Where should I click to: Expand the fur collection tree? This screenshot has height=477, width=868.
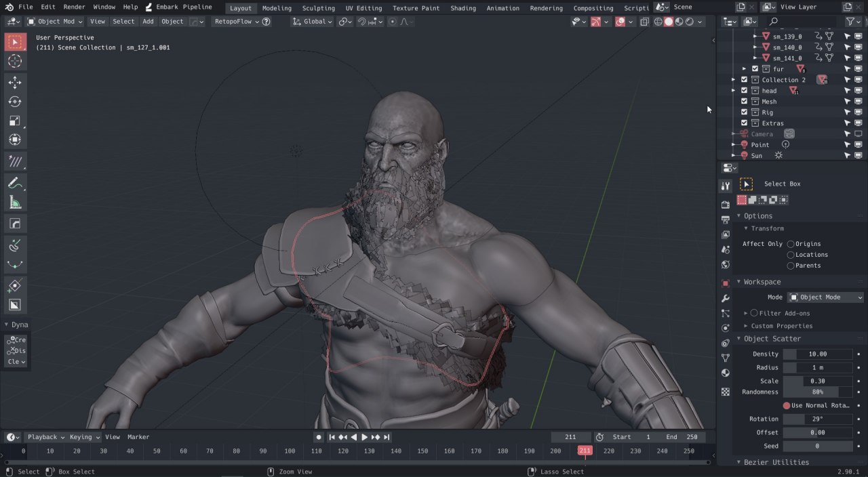[744, 69]
